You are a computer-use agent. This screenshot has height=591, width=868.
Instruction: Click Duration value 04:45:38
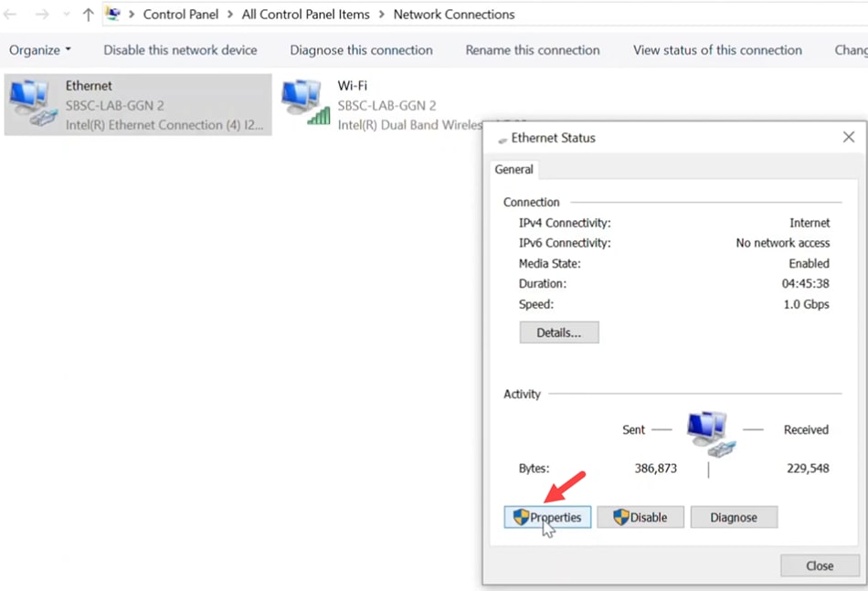(806, 284)
